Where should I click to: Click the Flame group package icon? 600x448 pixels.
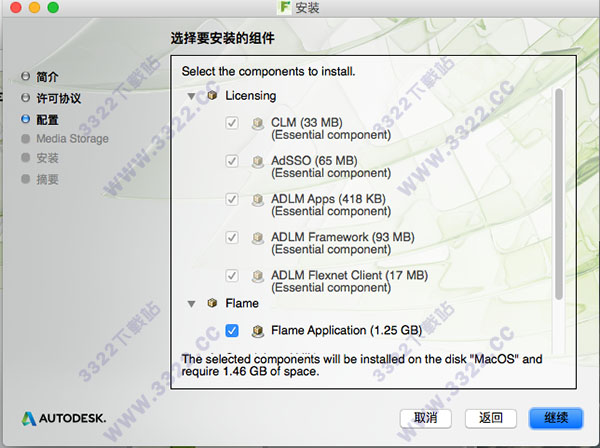coord(212,303)
